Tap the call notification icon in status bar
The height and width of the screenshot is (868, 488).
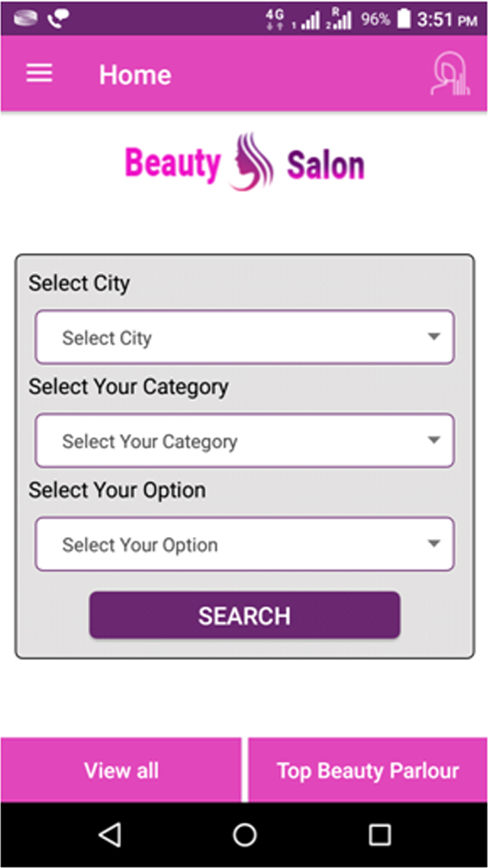[58, 19]
